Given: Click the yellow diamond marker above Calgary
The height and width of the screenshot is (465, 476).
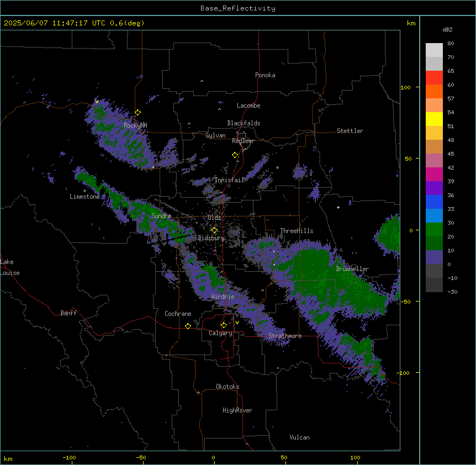Looking at the screenshot, I should 224,325.
